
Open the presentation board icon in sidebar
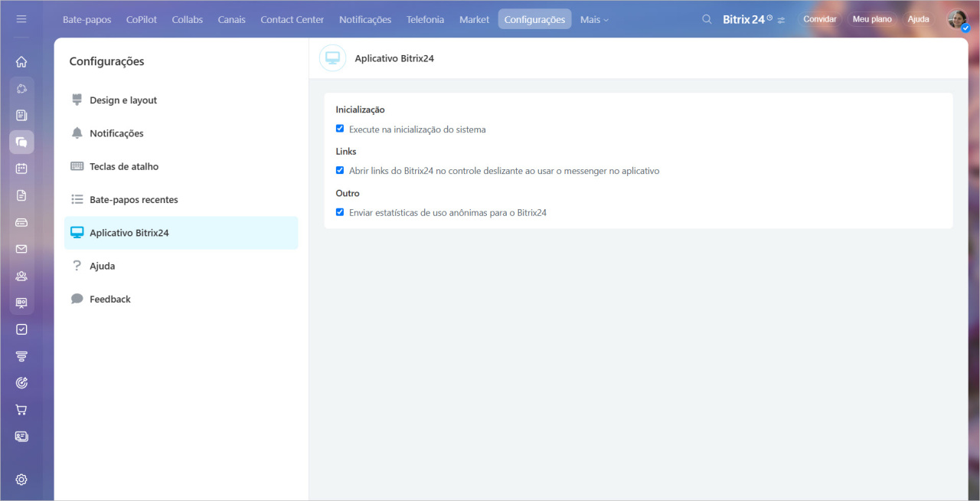coord(21,303)
